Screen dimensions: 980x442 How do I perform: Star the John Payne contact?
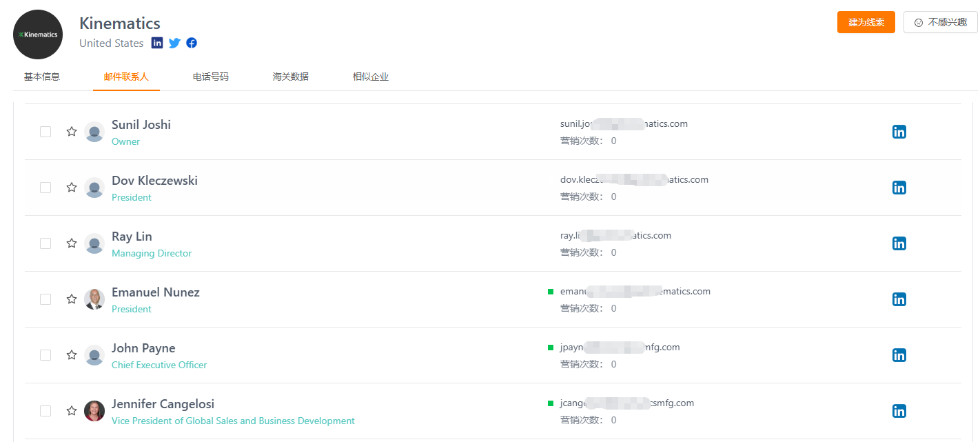(72, 355)
